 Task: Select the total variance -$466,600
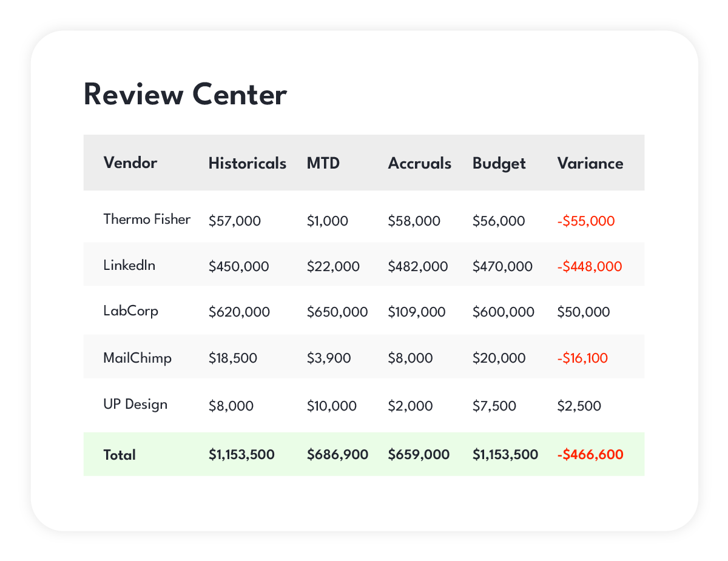click(x=590, y=454)
